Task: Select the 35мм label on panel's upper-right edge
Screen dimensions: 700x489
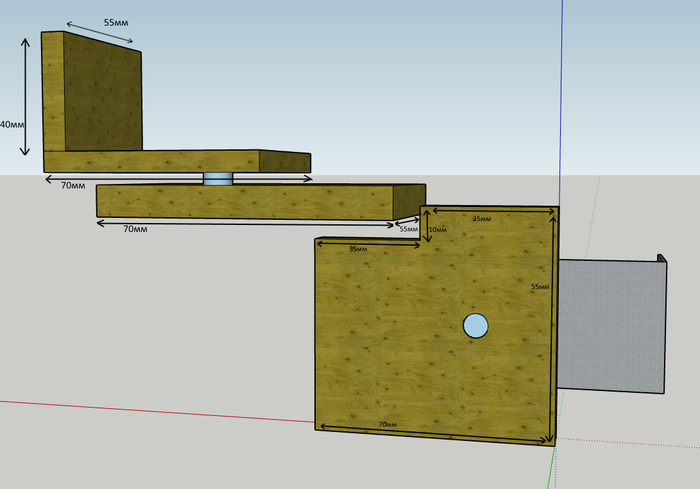Action: click(x=481, y=218)
